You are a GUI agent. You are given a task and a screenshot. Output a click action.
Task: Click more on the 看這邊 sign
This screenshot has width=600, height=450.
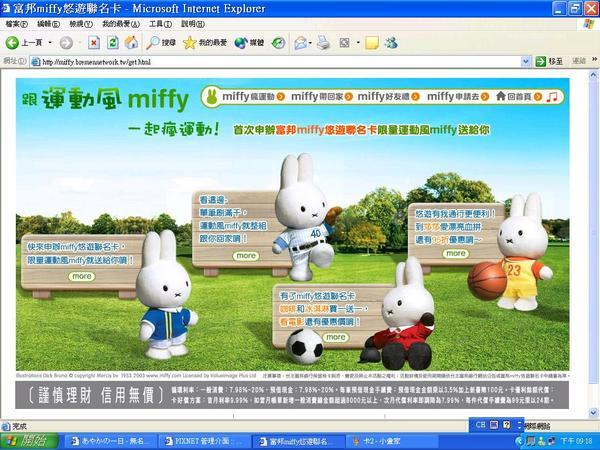[x=246, y=256]
